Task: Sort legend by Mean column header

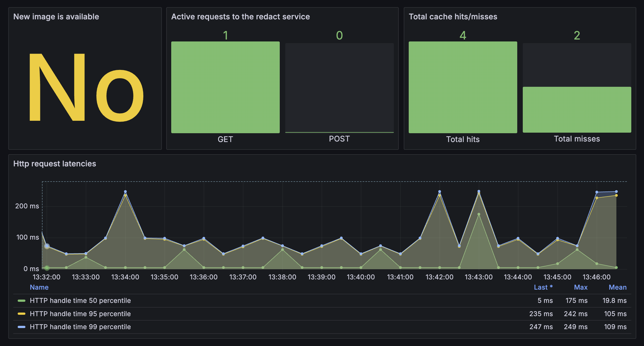Action: click(x=617, y=287)
